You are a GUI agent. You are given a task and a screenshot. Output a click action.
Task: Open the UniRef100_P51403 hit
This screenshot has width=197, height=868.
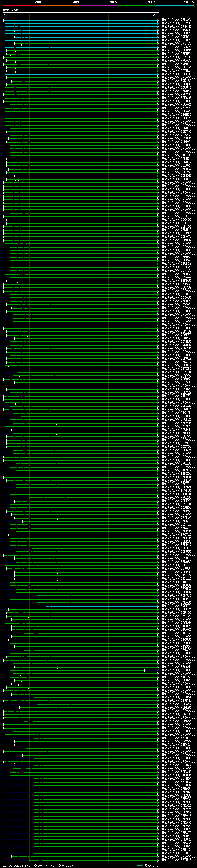point(176,616)
